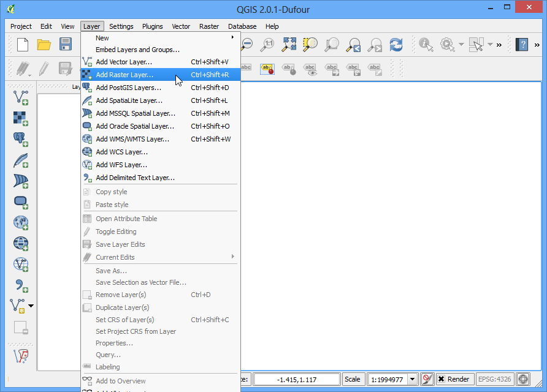Image resolution: width=547 pixels, height=392 pixels.
Task: Click the Add WFS Layer sidebar icon
Action: (21, 265)
